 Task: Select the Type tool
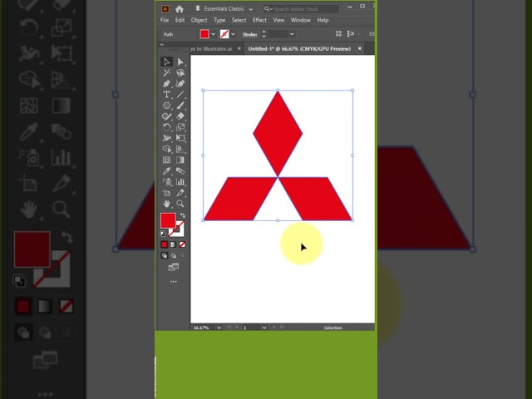tap(166, 94)
